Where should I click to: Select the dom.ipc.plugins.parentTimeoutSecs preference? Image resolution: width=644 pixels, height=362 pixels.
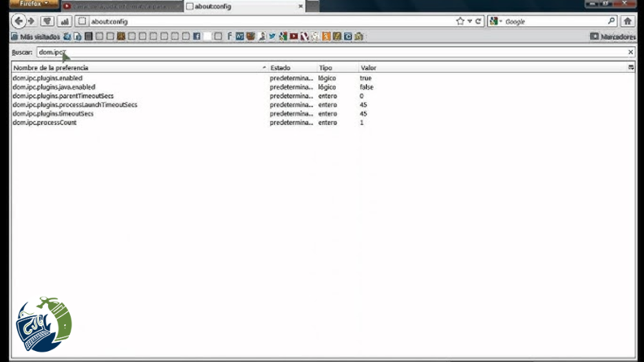point(323,96)
